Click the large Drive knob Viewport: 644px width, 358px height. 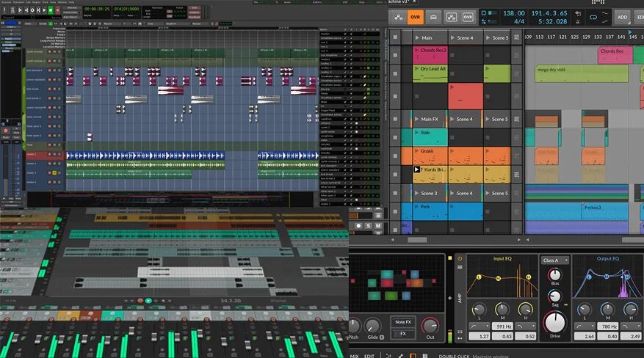coord(555,323)
